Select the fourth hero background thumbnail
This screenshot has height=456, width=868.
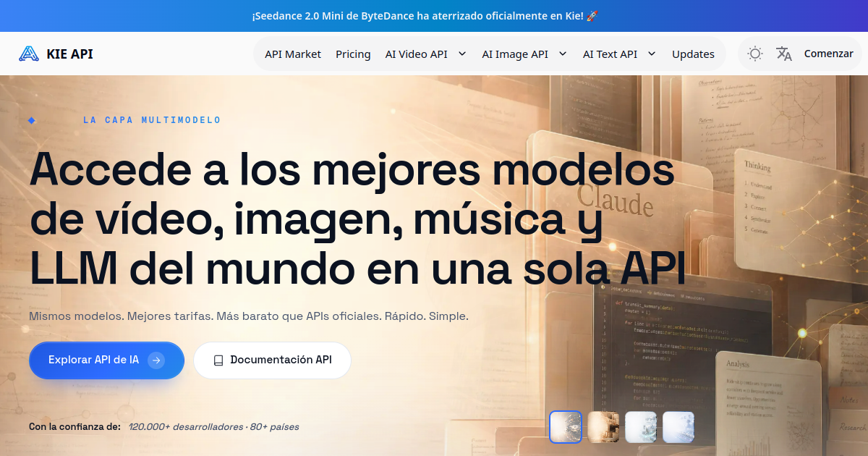point(678,427)
